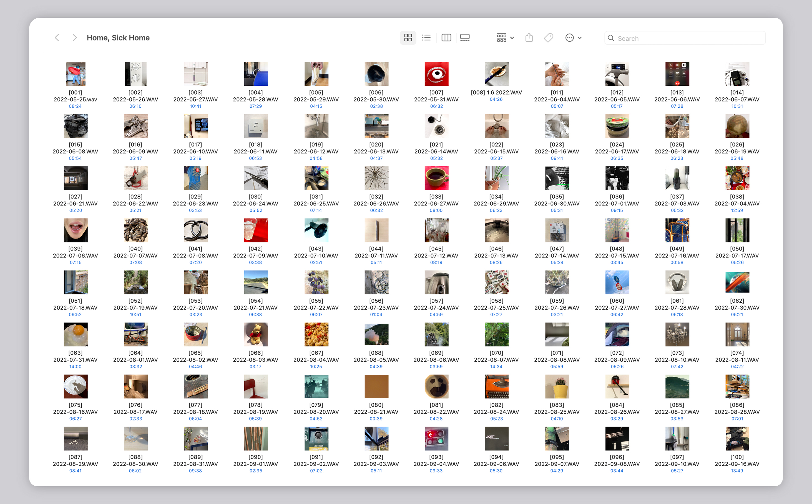Image resolution: width=812 pixels, height=504 pixels.
Task: Select the [040] sunflower seeds thumbnail
Action: tap(135, 230)
